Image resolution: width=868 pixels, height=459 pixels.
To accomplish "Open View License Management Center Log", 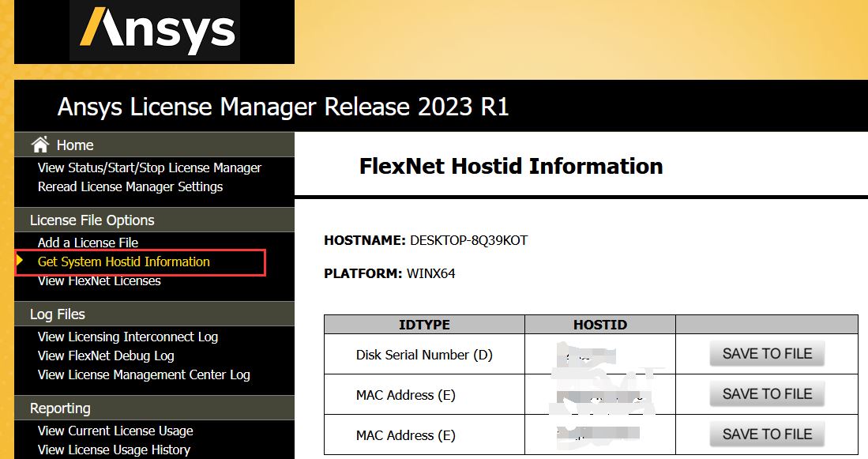I will [x=144, y=374].
